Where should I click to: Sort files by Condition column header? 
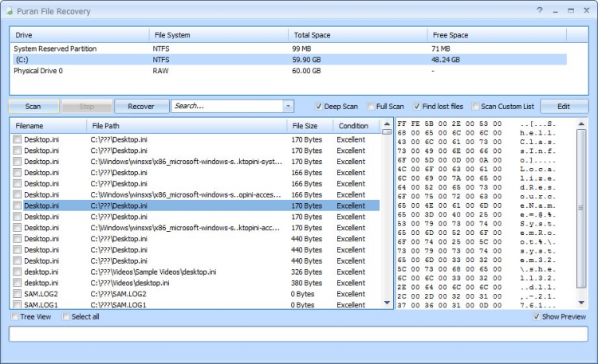[x=353, y=126]
